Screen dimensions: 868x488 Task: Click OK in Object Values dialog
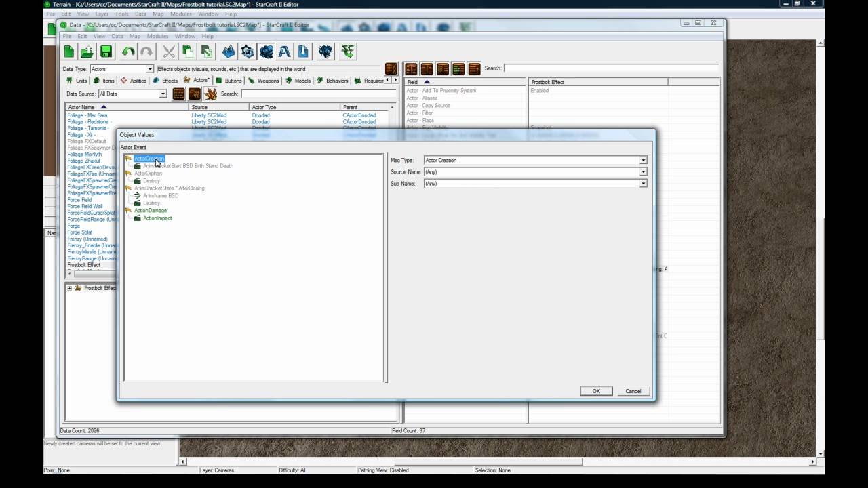coord(596,391)
